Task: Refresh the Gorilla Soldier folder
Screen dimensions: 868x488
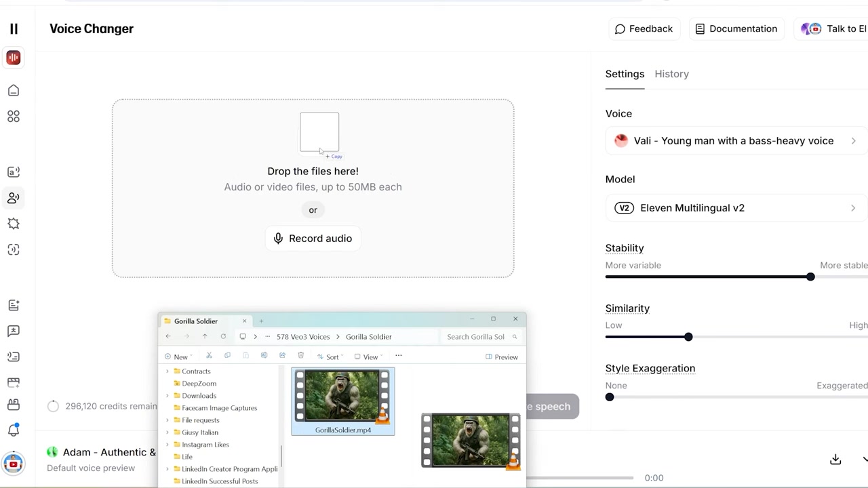Action: pos(223,336)
